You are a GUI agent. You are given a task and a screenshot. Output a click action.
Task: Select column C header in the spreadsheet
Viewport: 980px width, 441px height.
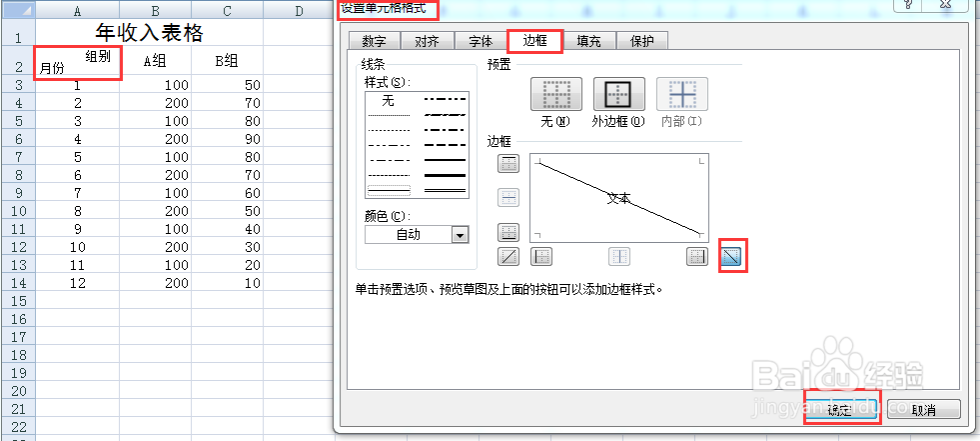coord(228,11)
